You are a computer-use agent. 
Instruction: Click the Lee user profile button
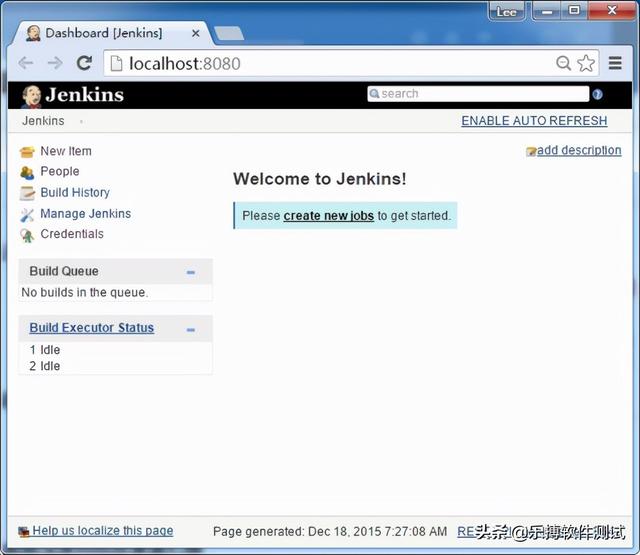click(x=507, y=11)
